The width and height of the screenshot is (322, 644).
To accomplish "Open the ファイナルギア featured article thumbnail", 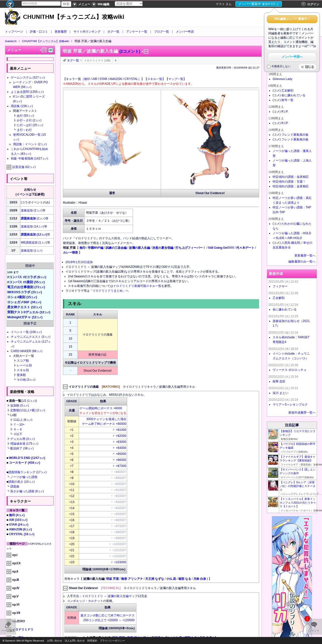I will 273,460.
